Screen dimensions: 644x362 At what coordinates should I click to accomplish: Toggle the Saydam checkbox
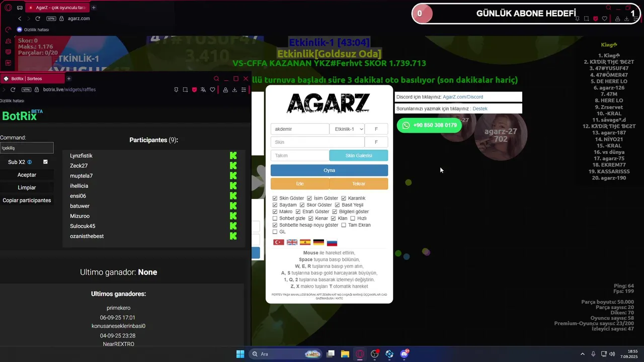tap(275, 205)
